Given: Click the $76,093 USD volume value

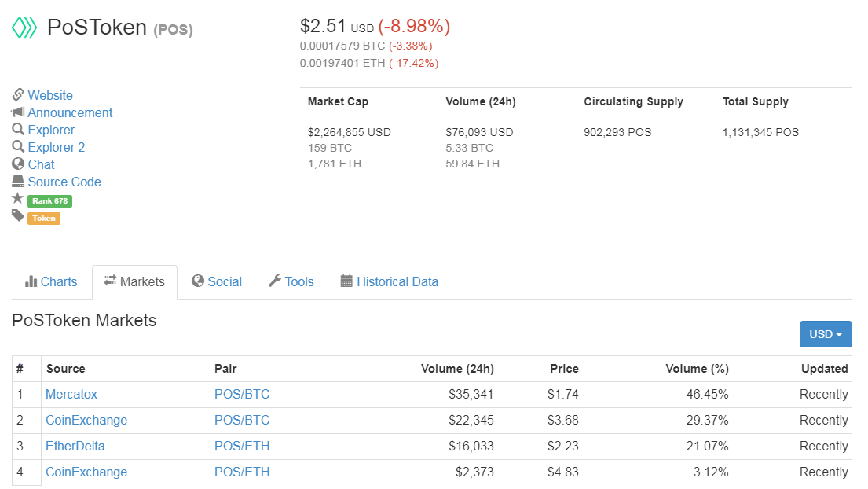Looking at the screenshot, I should pos(479,132).
